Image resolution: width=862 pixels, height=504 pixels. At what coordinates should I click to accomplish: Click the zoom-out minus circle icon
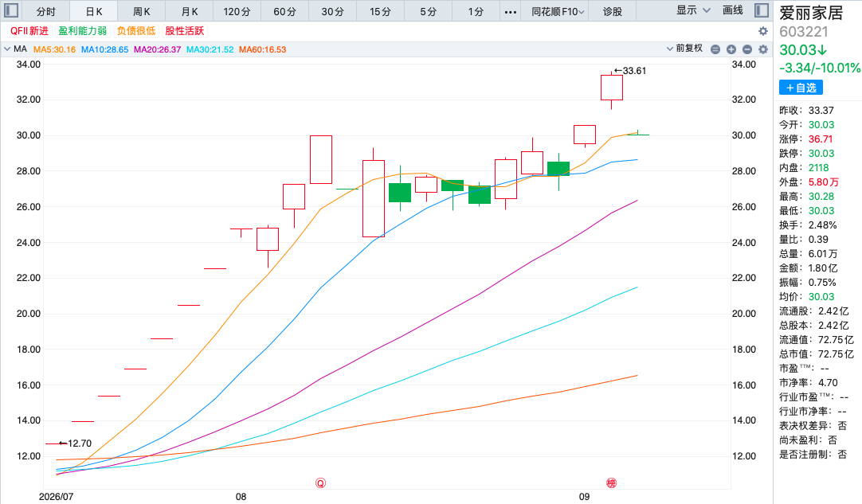747,49
